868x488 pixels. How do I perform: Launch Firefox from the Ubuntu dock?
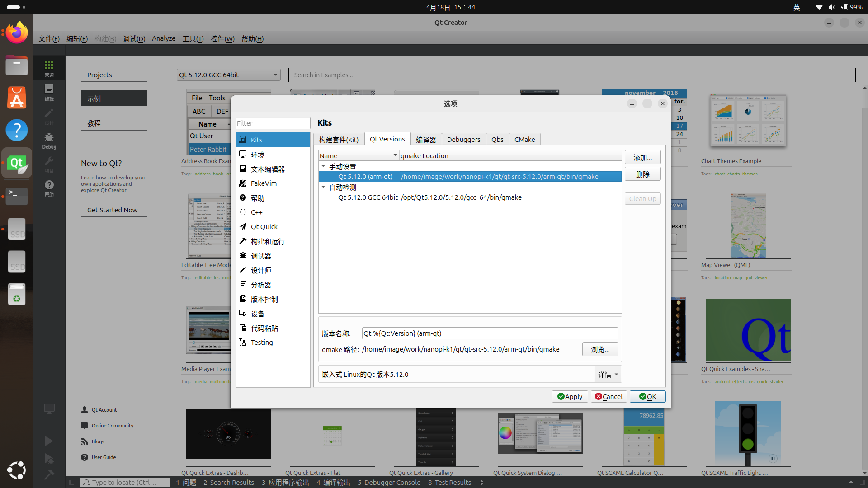[x=17, y=33]
